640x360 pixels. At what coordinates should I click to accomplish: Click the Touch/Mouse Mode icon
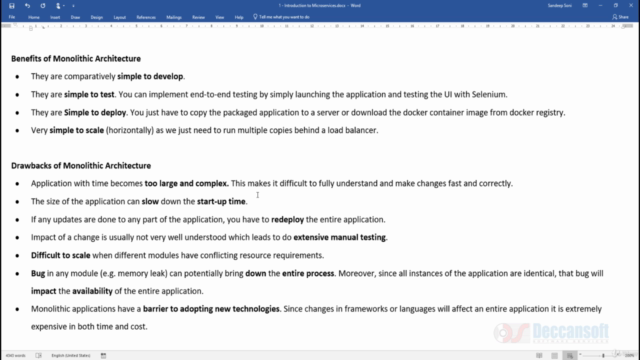tap(58, 6)
